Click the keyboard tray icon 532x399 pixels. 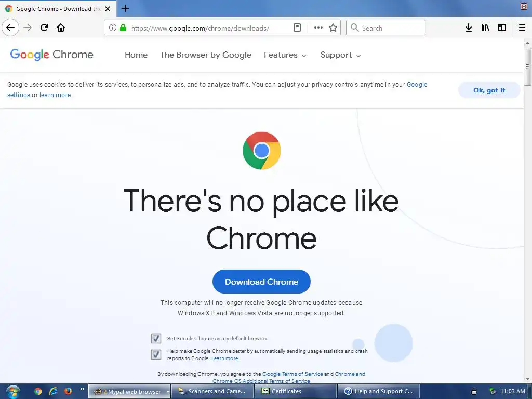pos(474,392)
